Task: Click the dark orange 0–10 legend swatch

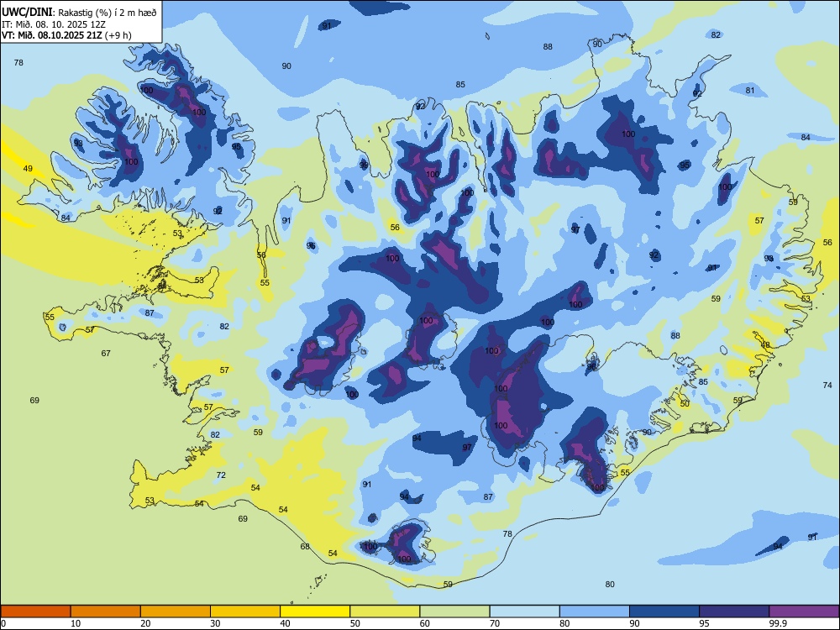Action: point(35,612)
